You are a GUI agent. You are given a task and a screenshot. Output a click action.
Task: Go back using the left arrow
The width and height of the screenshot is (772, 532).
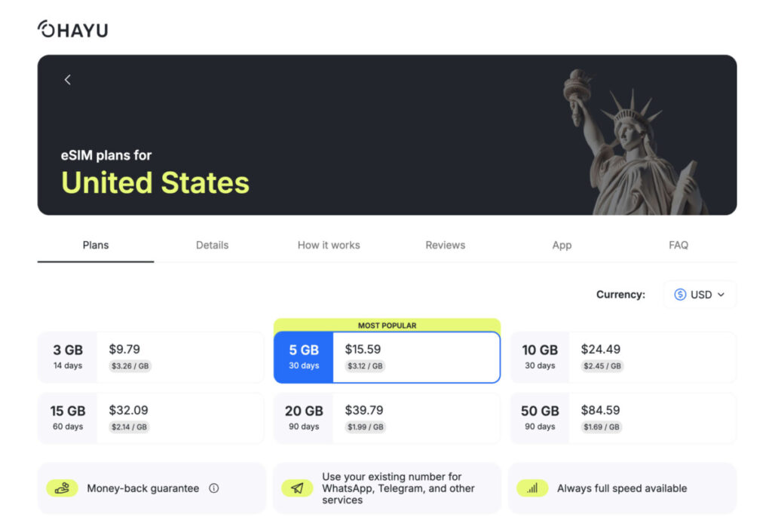[67, 80]
